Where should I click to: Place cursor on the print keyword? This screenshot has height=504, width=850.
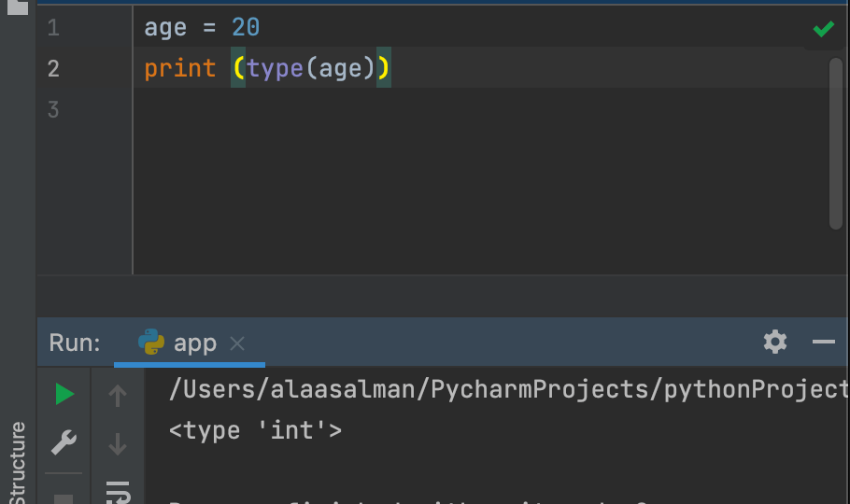click(179, 69)
